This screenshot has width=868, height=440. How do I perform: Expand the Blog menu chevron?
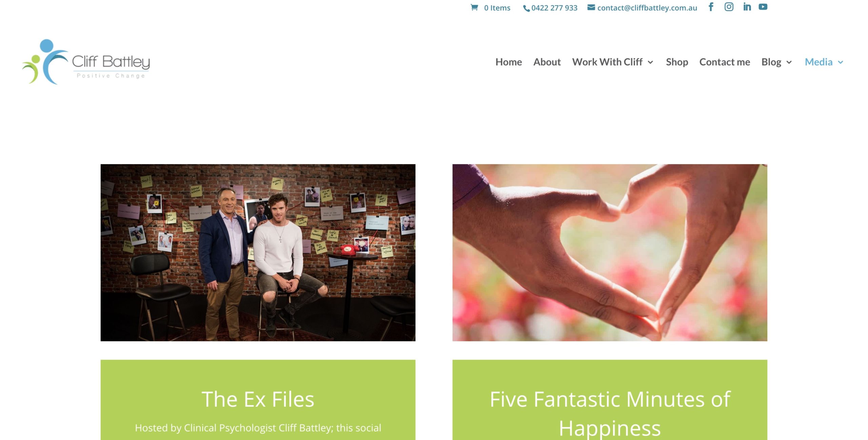click(x=789, y=62)
